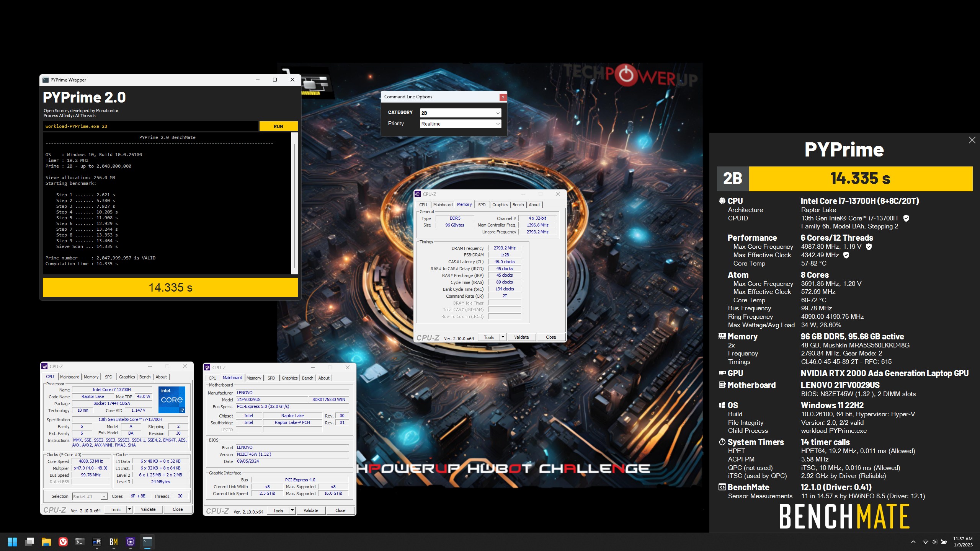Screen dimensions: 980x551
Task: Open the Wi-Fi network tray icon
Action: point(925,542)
